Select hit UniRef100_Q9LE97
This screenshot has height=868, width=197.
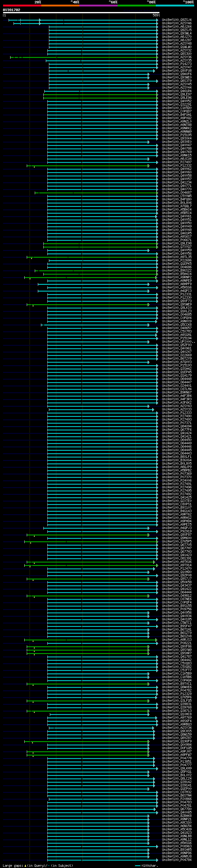177,95
